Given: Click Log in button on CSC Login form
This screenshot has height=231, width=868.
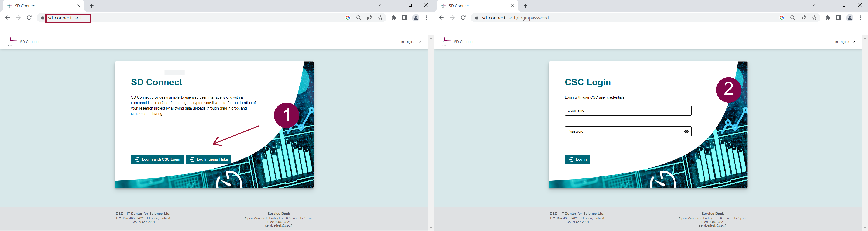Looking at the screenshot, I should pos(578,159).
